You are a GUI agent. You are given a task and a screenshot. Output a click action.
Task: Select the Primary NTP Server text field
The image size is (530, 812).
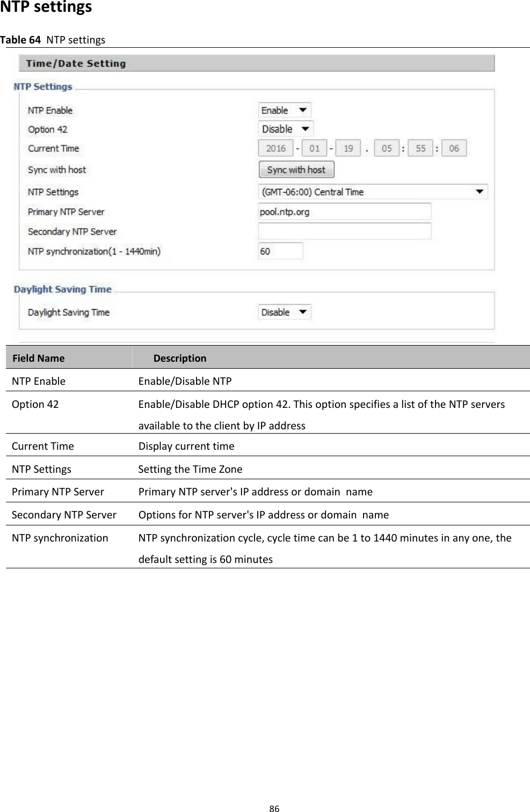tap(344, 211)
